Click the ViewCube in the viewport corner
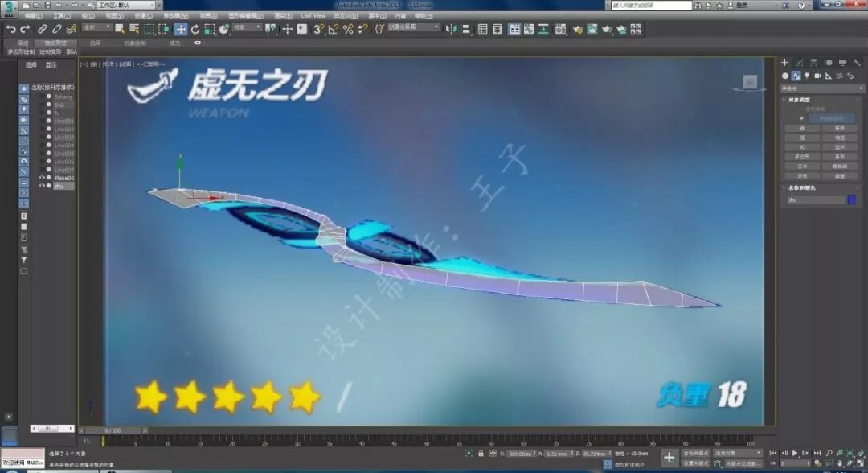The height and width of the screenshot is (473, 868). coord(750,83)
